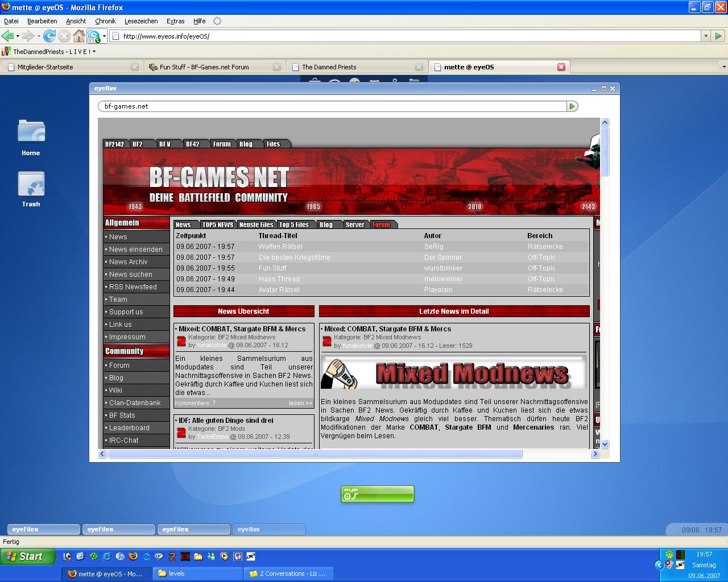Click the eyeNav address input field

click(x=333, y=106)
